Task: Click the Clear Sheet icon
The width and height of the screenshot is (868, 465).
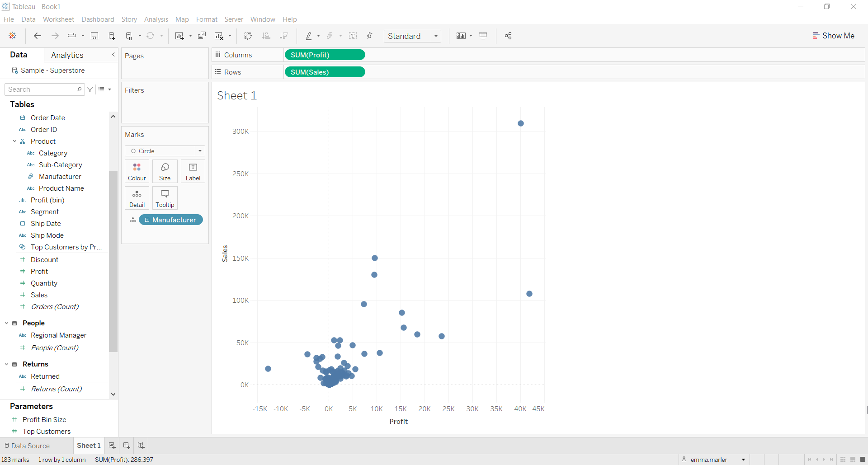Action: coord(219,36)
